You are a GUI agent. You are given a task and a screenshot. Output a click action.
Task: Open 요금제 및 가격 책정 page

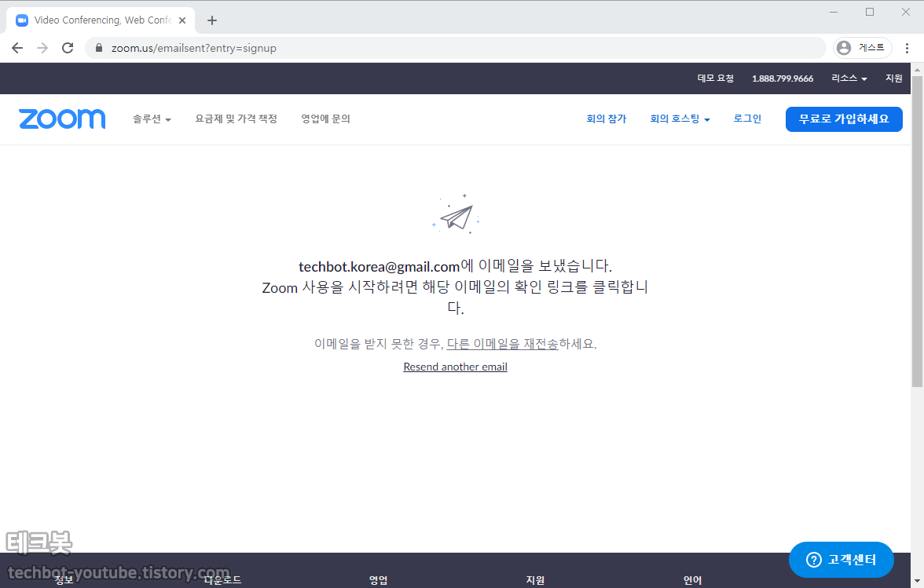pyautogui.click(x=236, y=119)
